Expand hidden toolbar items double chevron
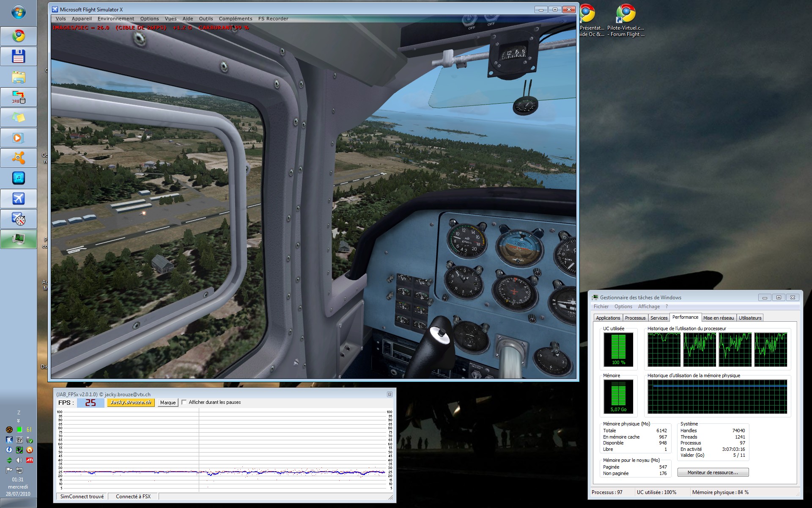812x508 pixels. click(x=18, y=420)
